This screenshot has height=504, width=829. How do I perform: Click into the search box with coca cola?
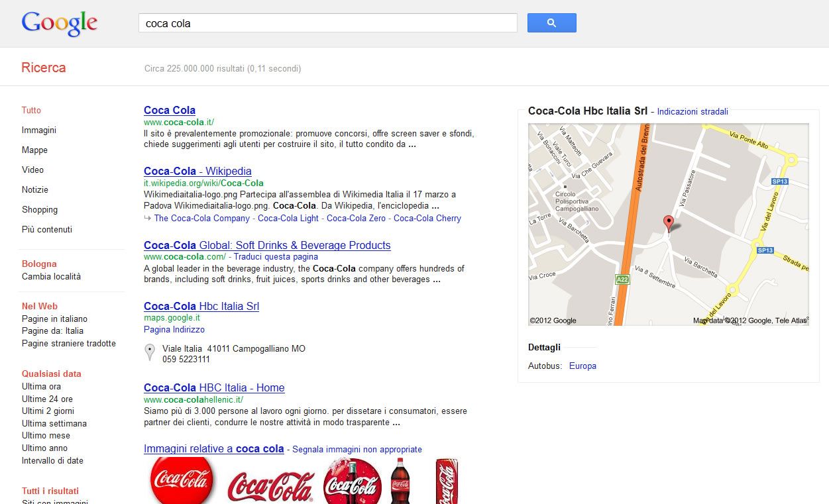[327, 23]
